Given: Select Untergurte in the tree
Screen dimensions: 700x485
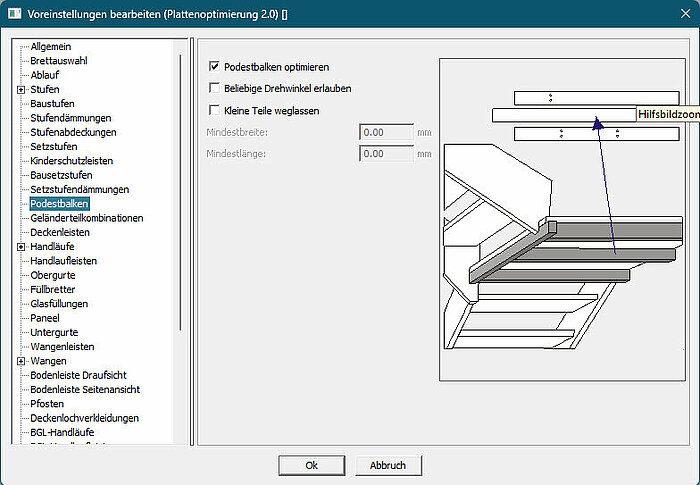Looking at the screenshot, I should coord(54,332).
